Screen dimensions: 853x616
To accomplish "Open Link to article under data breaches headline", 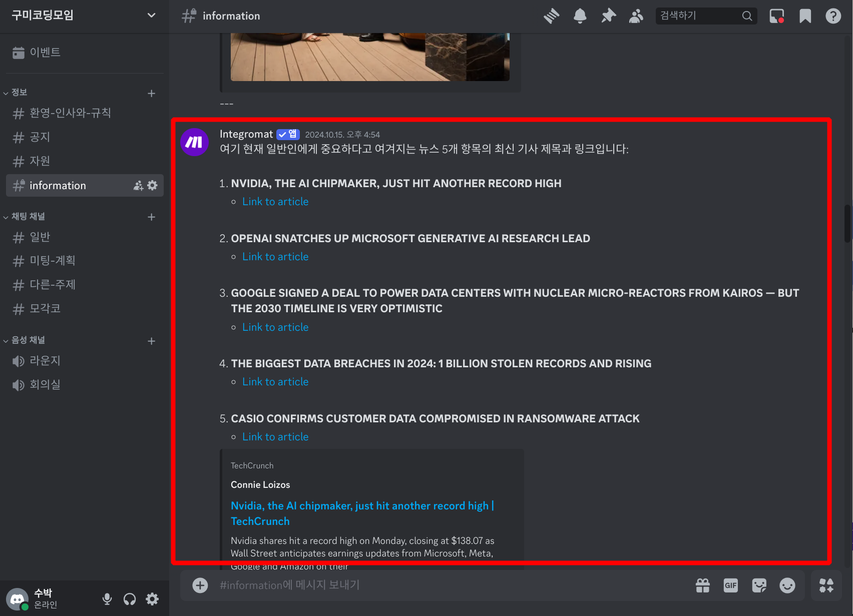I will (x=275, y=382).
